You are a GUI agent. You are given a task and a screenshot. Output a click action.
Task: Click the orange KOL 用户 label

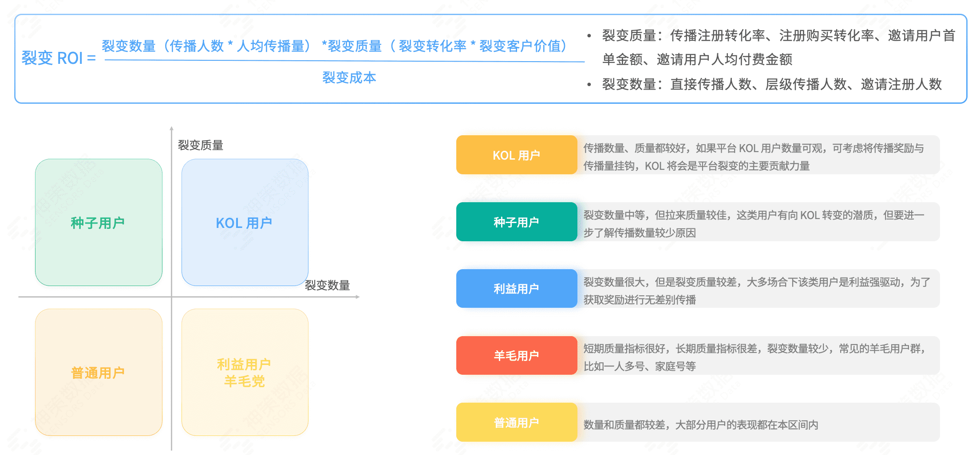click(x=517, y=155)
